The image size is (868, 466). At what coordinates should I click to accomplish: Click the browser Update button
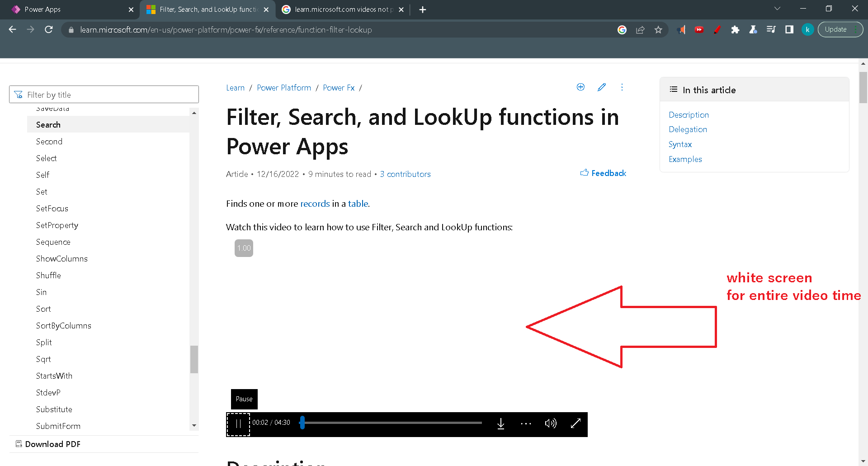(x=840, y=29)
